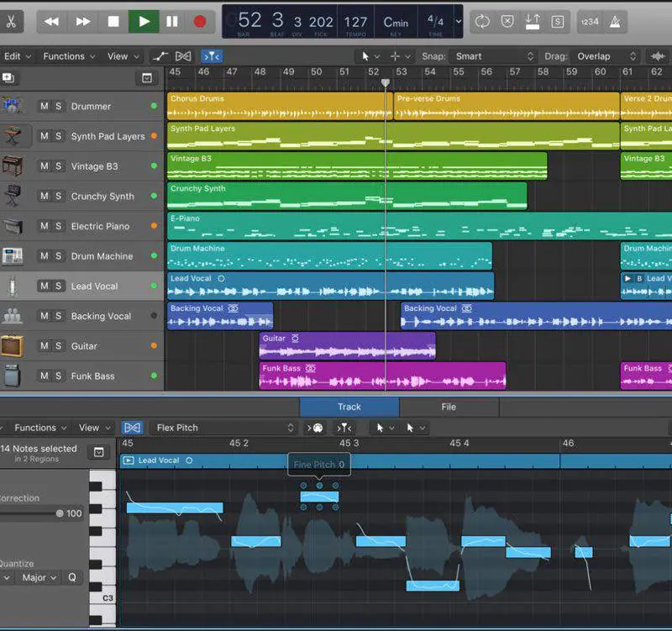
Task: Adjust the Pitch Correction slider at 100
Action: [60, 513]
